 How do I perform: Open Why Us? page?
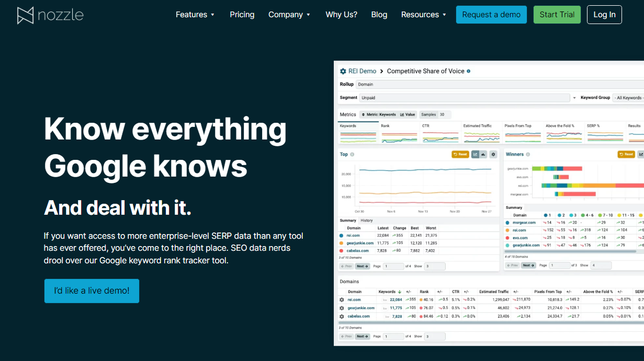click(341, 15)
